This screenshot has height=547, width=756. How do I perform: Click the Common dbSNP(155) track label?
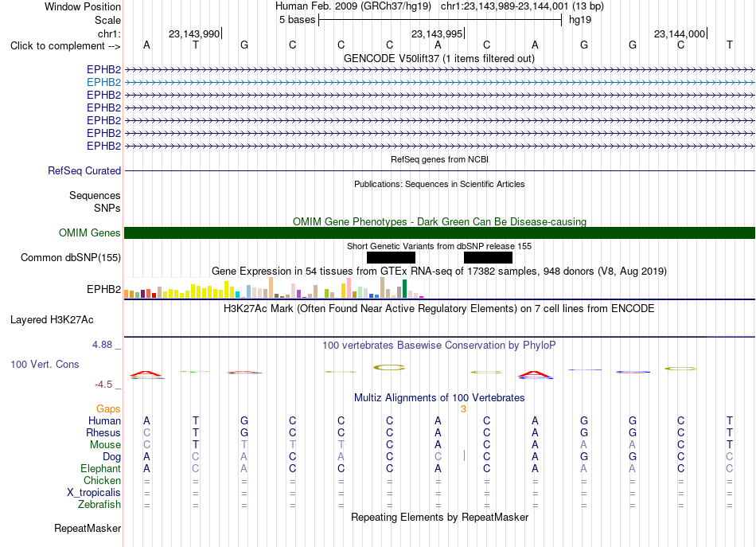(x=71, y=258)
